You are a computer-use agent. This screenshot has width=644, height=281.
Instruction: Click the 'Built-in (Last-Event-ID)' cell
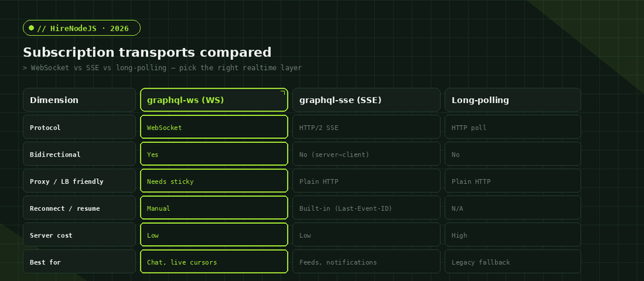[x=366, y=207]
